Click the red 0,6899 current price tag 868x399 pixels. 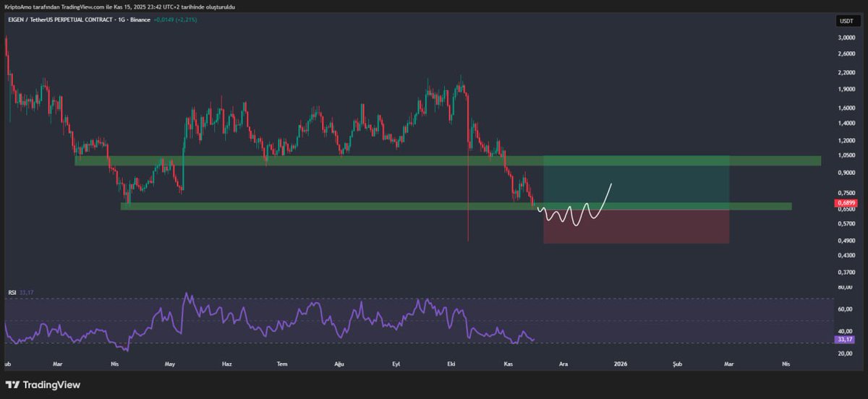846,204
